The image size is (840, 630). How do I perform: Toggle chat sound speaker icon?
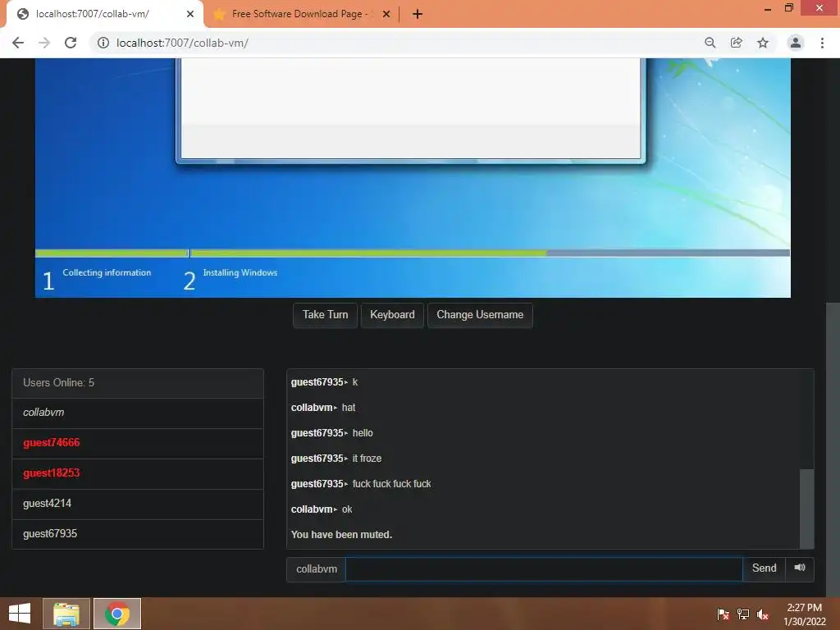(x=799, y=568)
